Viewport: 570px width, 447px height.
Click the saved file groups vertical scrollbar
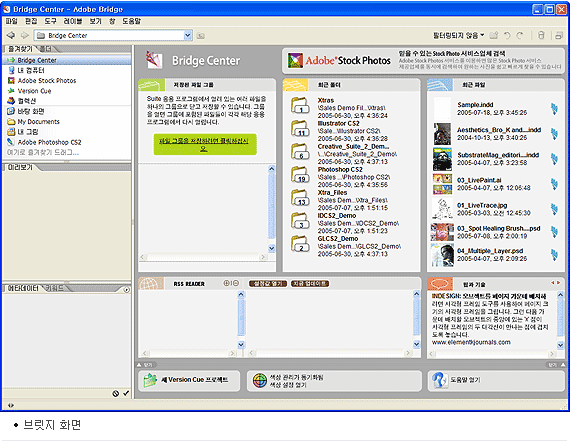(x=271, y=209)
